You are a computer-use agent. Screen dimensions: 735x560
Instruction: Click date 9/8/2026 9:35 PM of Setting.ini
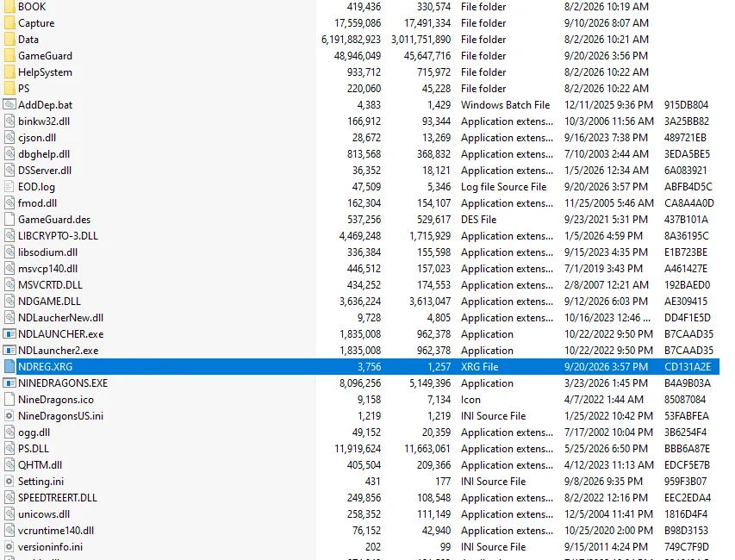point(603,482)
